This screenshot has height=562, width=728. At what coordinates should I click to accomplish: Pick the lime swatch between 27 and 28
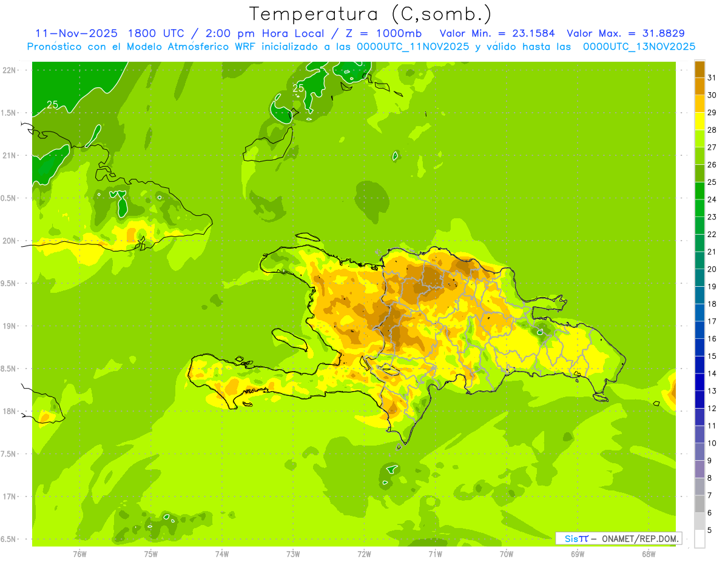[x=699, y=139]
